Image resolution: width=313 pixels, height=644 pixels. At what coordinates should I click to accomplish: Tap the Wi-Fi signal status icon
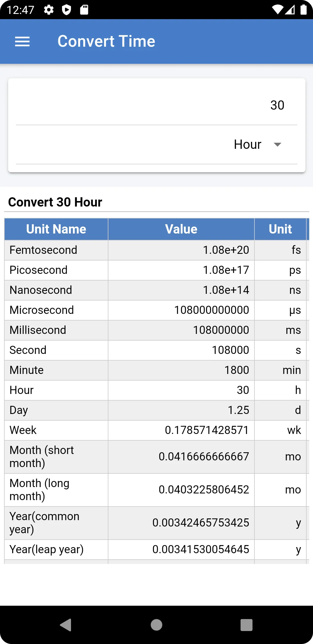coord(278,10)
